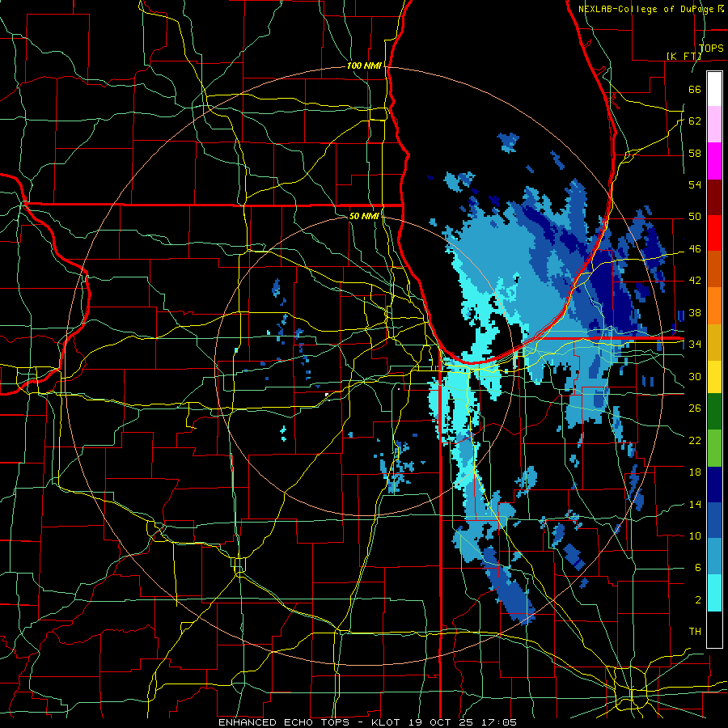728x728 pixels.
Task: Click the 17:05 time stamp
Action: pyautogui.click(x=501, y=722)
